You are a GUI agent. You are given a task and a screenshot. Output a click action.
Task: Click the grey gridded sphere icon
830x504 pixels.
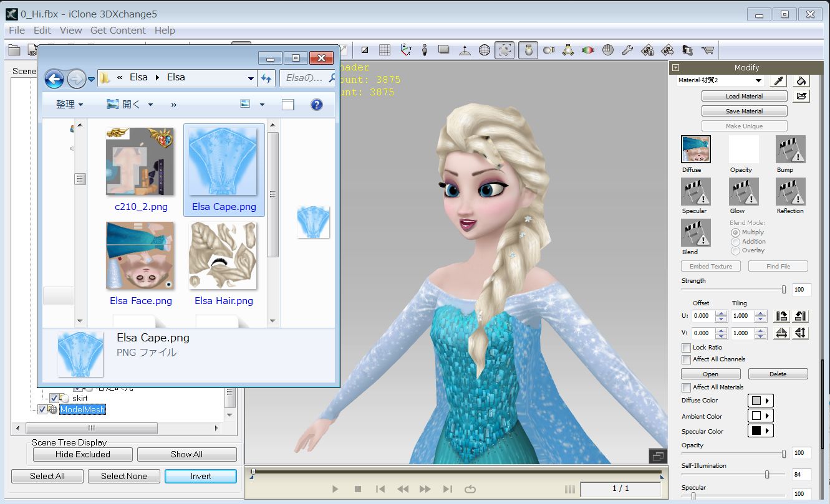tap(608, 50)
